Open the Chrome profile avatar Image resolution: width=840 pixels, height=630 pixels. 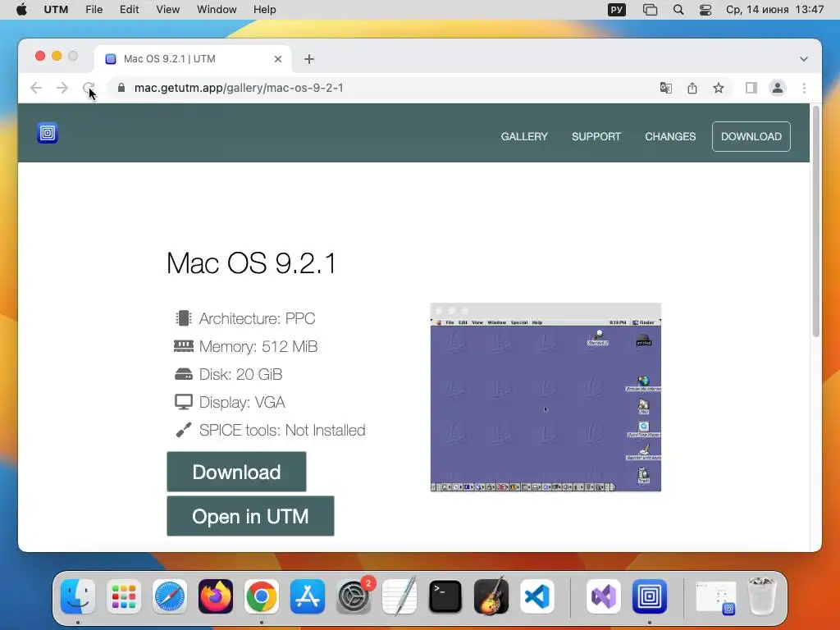[778, 88]
